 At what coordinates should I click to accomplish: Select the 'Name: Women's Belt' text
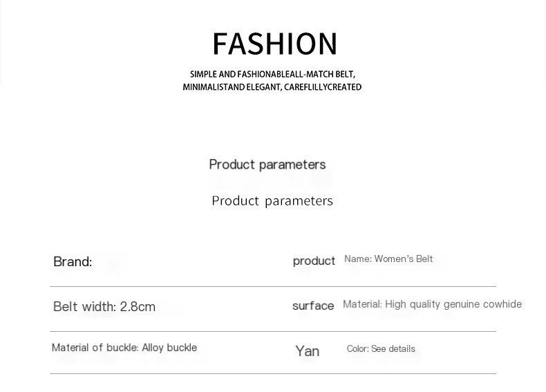[388, 259]
